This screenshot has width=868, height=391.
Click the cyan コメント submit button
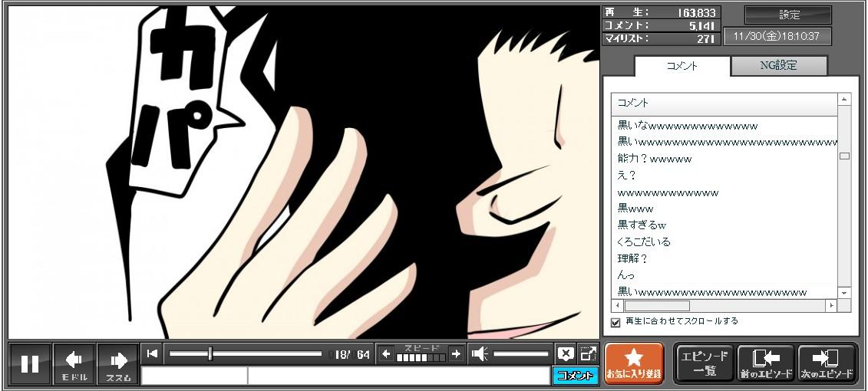[x=575, y=376]
